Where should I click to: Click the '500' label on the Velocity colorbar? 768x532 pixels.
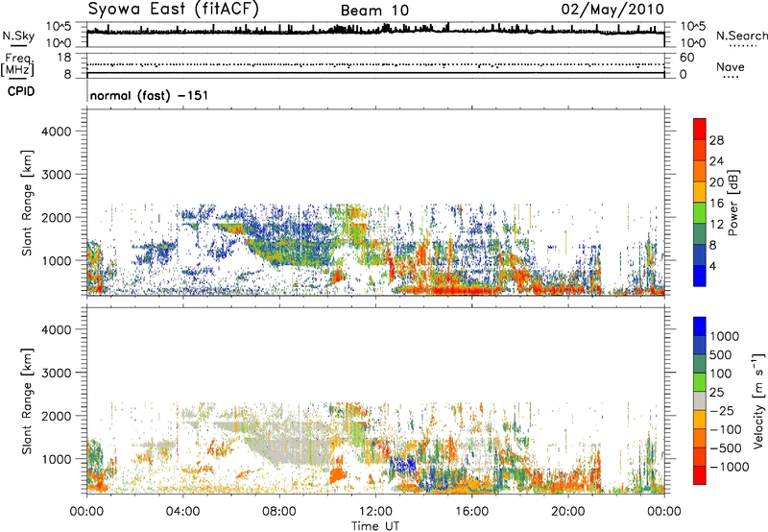pyautogui.click(x=721, y=354)
